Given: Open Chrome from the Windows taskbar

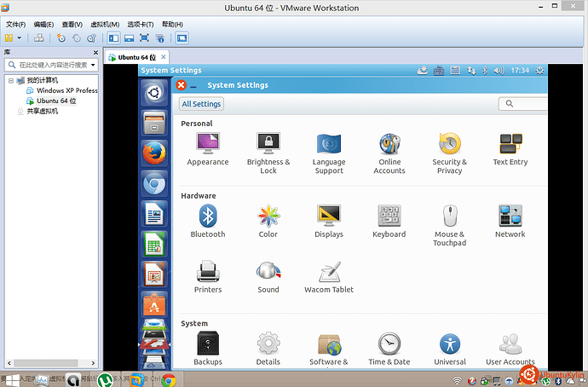Looking at the screenshot, I should (x=169, y=380).
